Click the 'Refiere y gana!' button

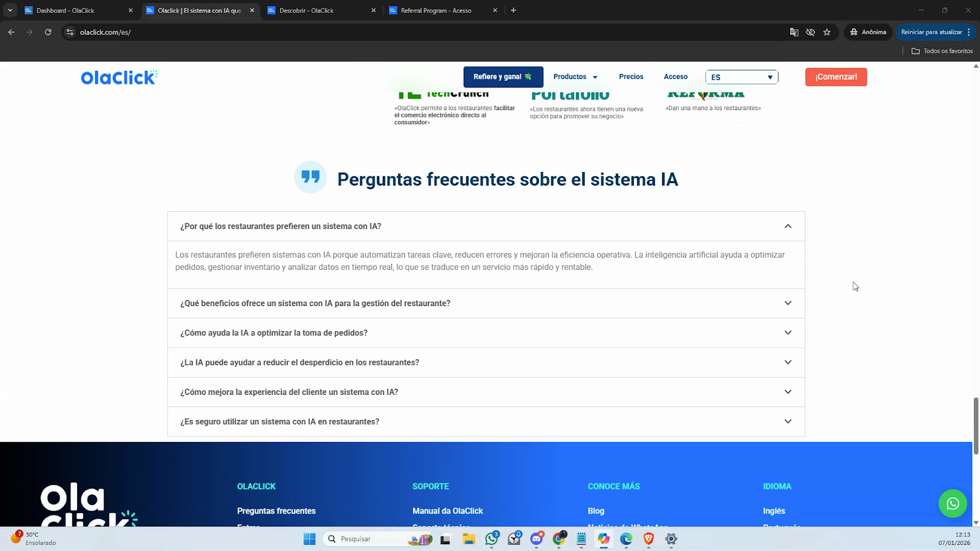pyautogui.click(x=503, y=77)
